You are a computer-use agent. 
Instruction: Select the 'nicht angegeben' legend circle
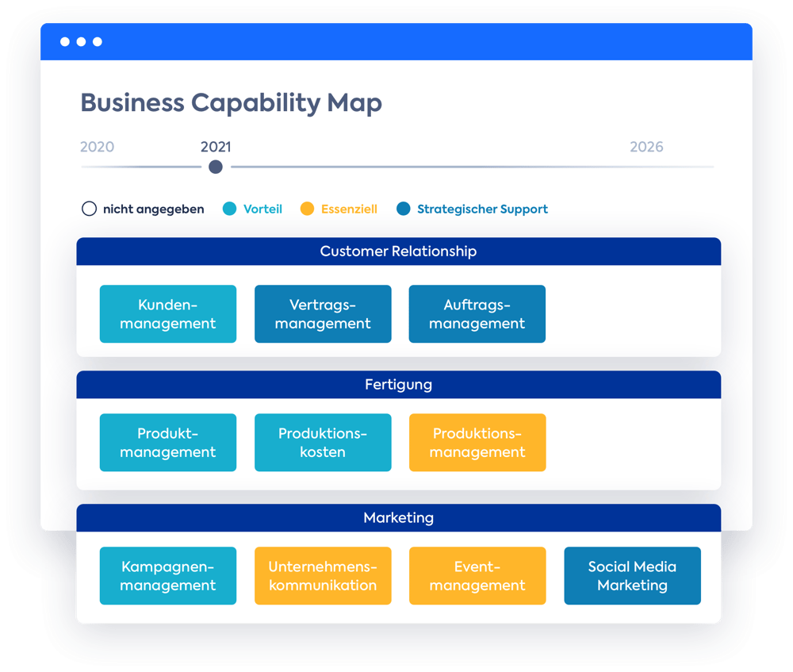[x=89, y=209]
